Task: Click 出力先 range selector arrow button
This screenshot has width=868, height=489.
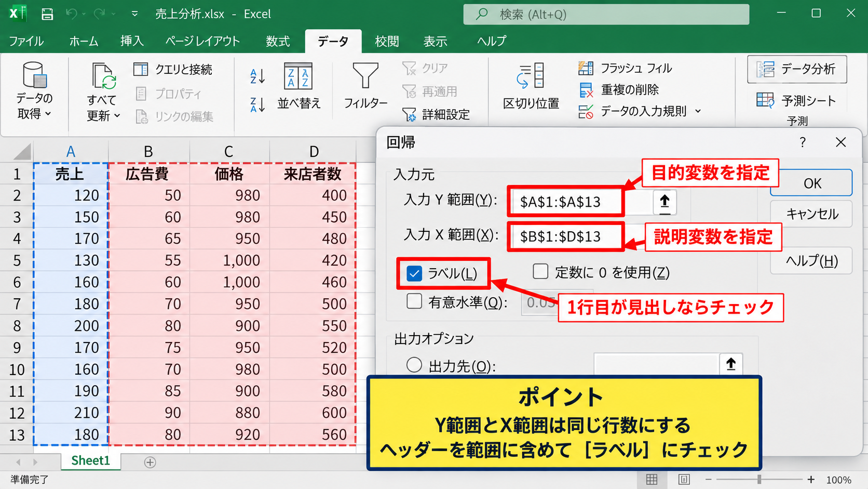Action: click(731, 364)
